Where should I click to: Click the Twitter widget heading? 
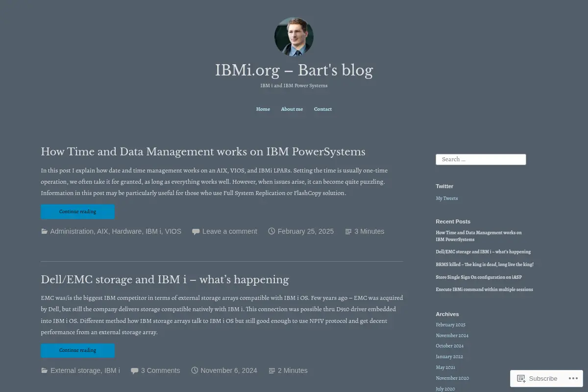[x=444, y=186]
